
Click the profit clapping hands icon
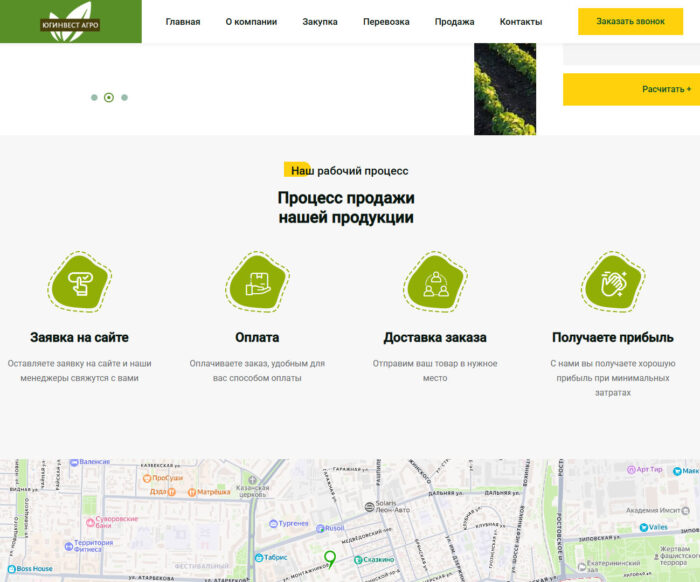coord(612,283)
